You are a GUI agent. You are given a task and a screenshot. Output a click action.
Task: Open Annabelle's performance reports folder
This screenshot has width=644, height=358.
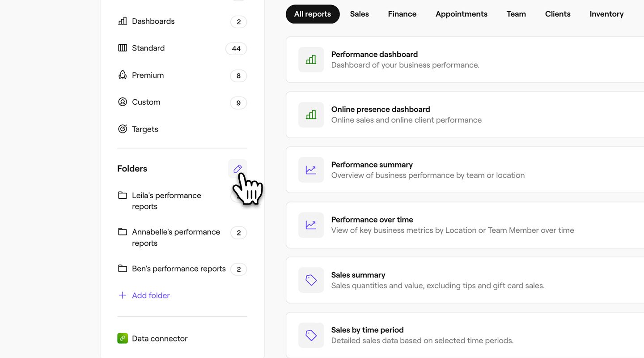click(x=176, y=237)
